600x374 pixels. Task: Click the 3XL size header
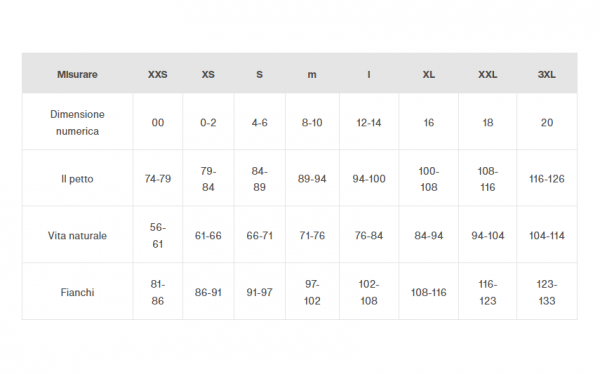tap(546, 74)
